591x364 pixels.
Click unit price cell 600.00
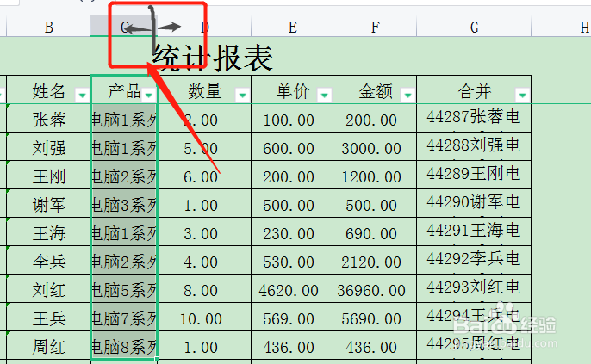coord(292,146)
